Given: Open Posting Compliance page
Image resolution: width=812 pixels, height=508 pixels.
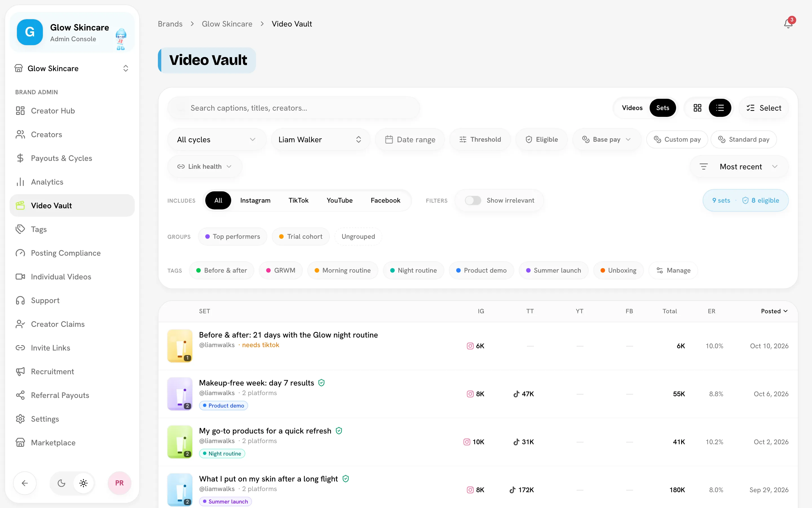Looking at the screenshot, I should 72,253.
